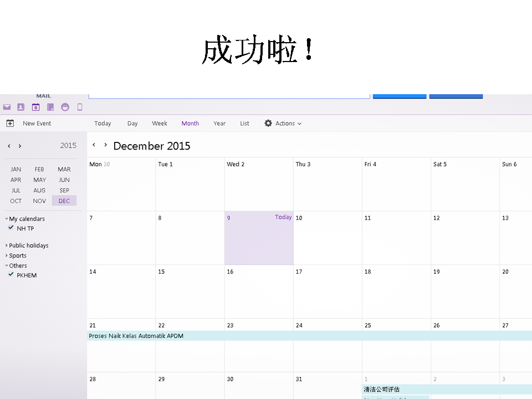Select the day cell for 31
The height and width of the screenshot is (399, 532).
point(328,386)
